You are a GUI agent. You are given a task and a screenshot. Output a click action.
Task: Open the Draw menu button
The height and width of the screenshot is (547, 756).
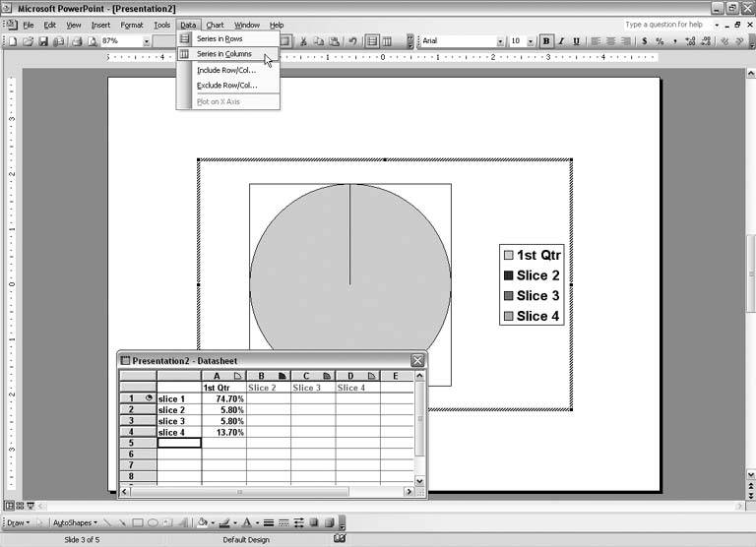18,522
